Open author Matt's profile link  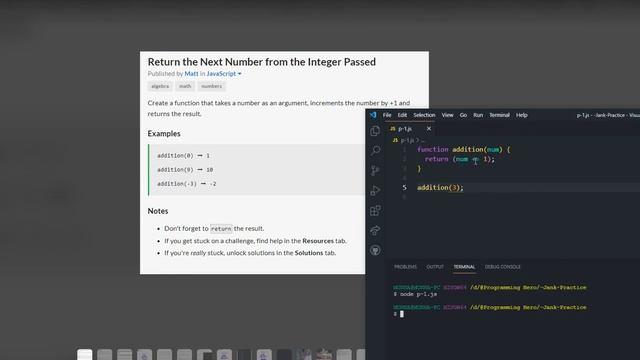coord(191,73)
